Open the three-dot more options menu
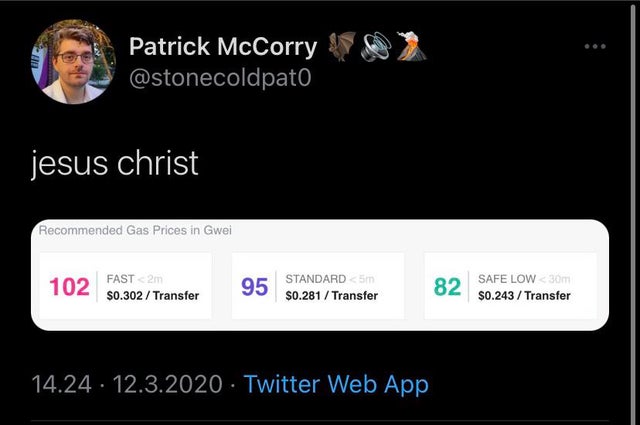The width and height of the screenshot is (640, 425). pos(595,47)
